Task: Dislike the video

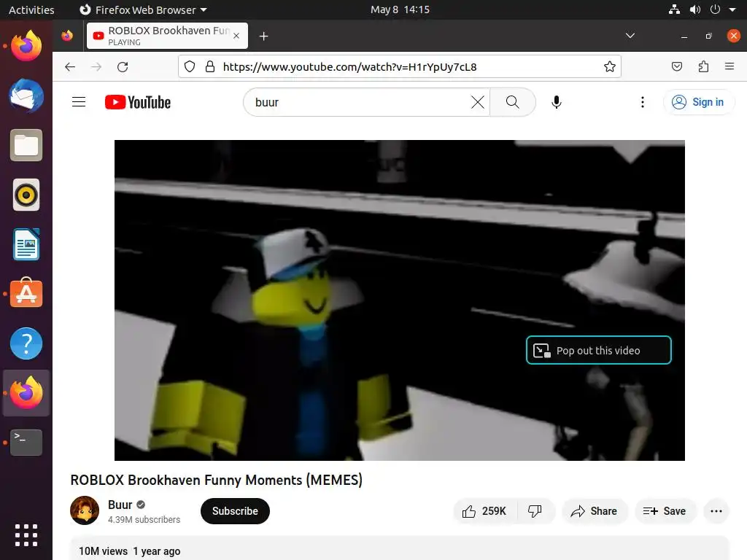Action: (535, 511)
